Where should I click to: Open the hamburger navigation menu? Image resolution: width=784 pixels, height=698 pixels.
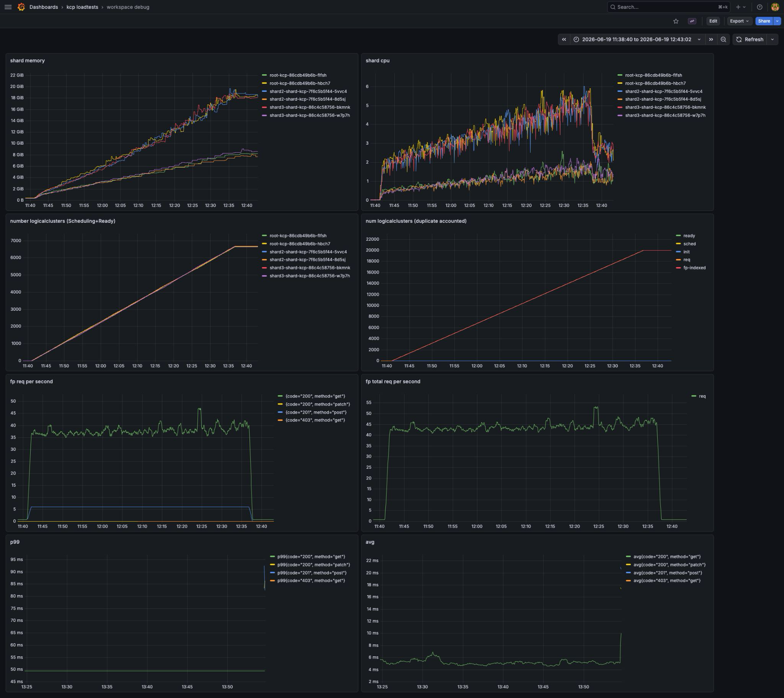[x=8, y=7]
